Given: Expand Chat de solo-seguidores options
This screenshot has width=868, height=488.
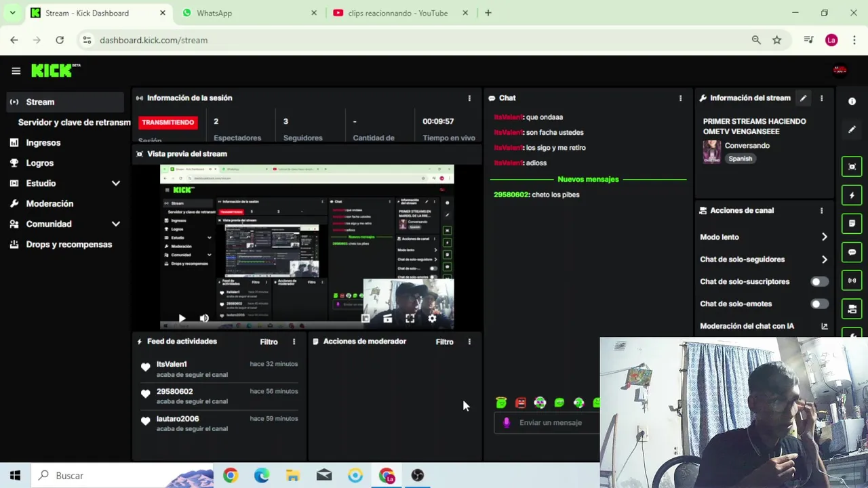Looking at the screenshot, I should tap(824, 260).
